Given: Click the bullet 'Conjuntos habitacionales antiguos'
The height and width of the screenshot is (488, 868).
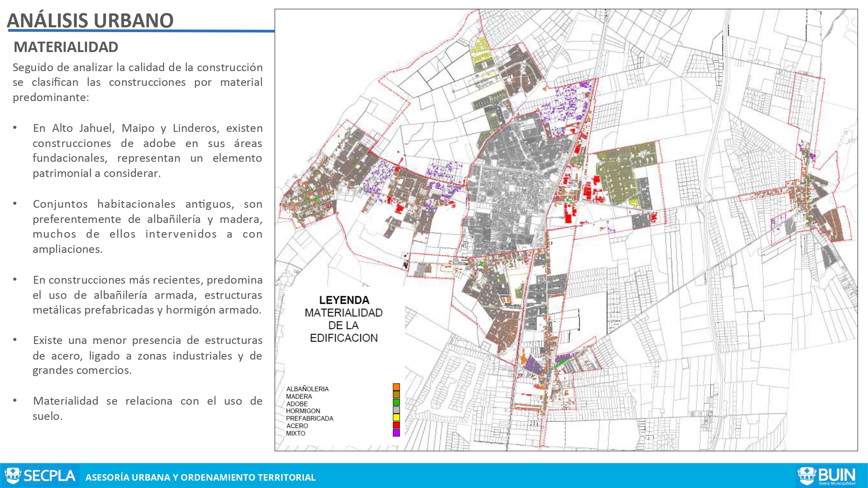Looking at the screenshot, I should (148, 226).
